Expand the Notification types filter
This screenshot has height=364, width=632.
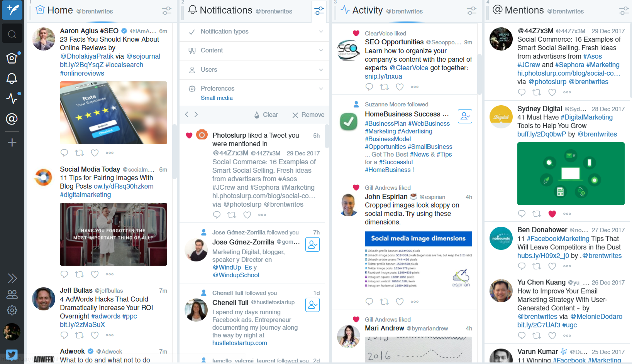click(x=254, y=32)
